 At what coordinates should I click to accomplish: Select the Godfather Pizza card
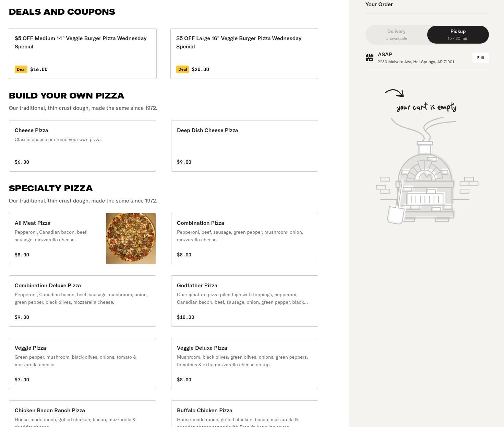[244, 301]
